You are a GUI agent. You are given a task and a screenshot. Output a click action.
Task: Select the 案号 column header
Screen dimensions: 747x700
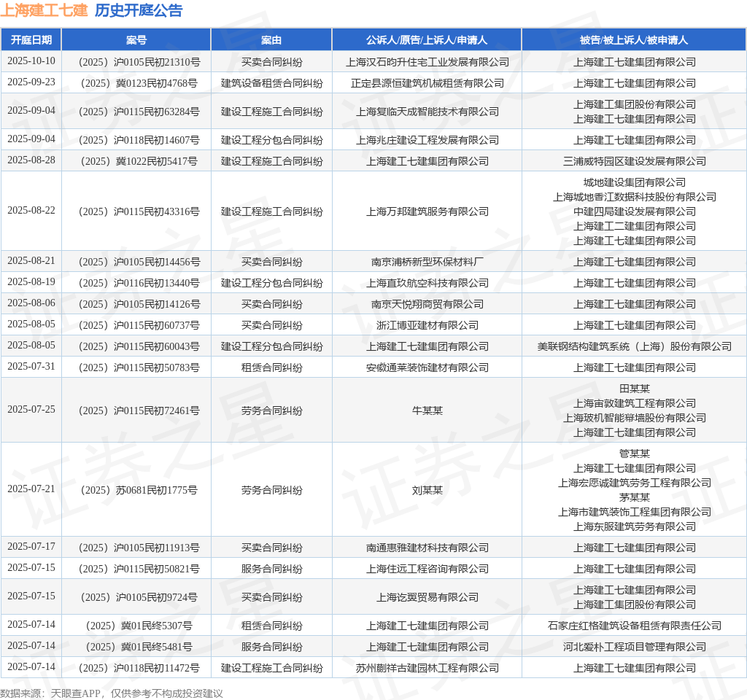136,40
